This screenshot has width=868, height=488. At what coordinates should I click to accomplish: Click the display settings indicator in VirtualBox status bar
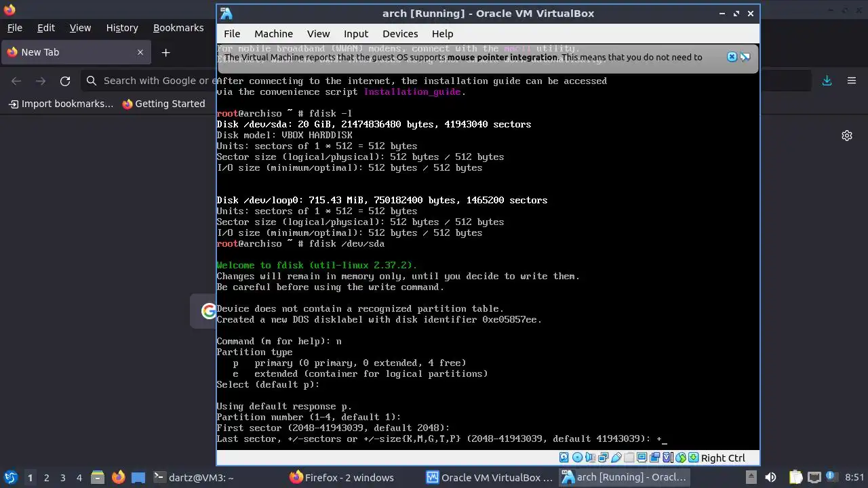point(642,457)
